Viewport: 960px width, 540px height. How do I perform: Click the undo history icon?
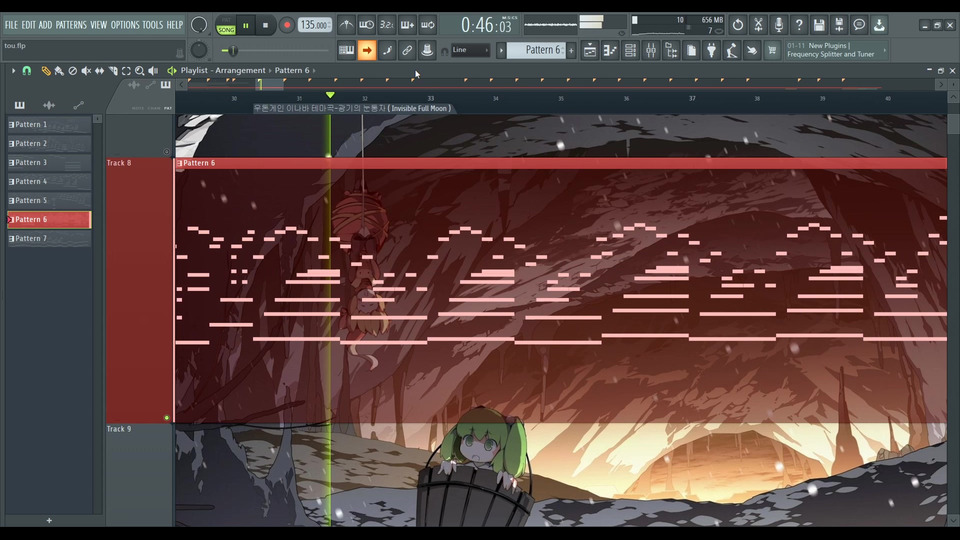click(x=738, y=25)
